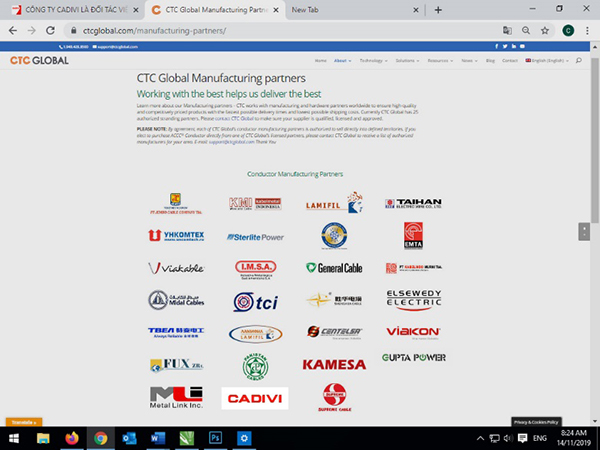Click the TBEA partner logo
The width and height of the screenshot is (600, 450).
[x=176, y=332]
